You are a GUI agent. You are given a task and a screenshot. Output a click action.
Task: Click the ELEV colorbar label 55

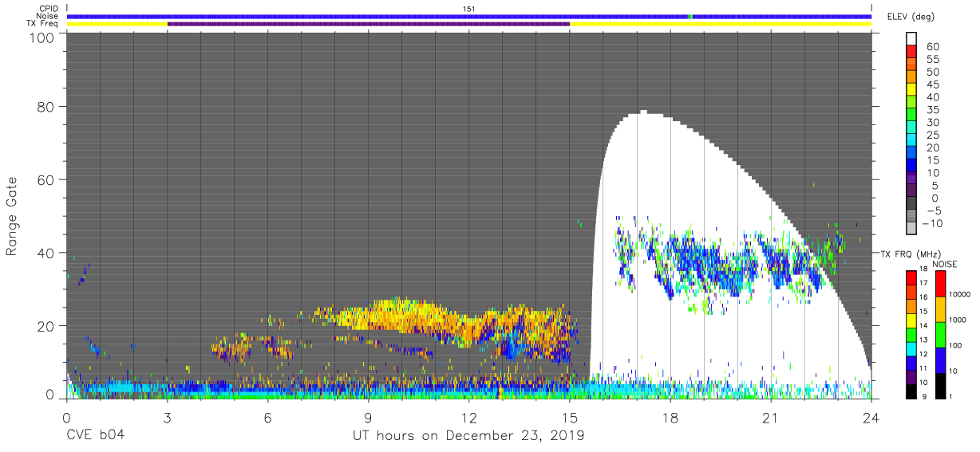pos(933,60)
